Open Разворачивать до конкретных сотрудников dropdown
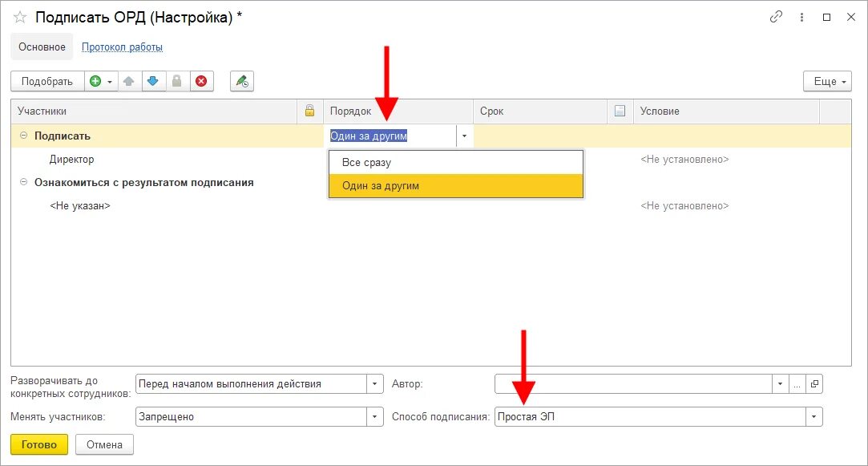 (374, 384)
